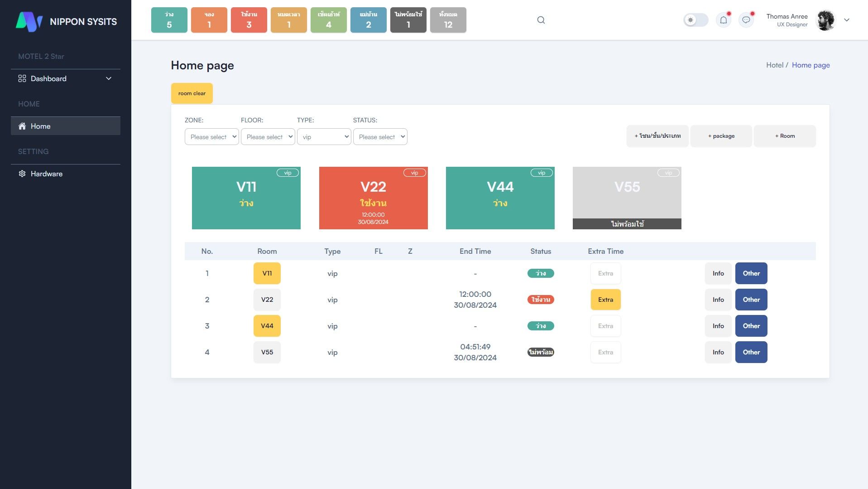
Task: Click the yellow Extra button for V22
Action: [x=605, y=300]
